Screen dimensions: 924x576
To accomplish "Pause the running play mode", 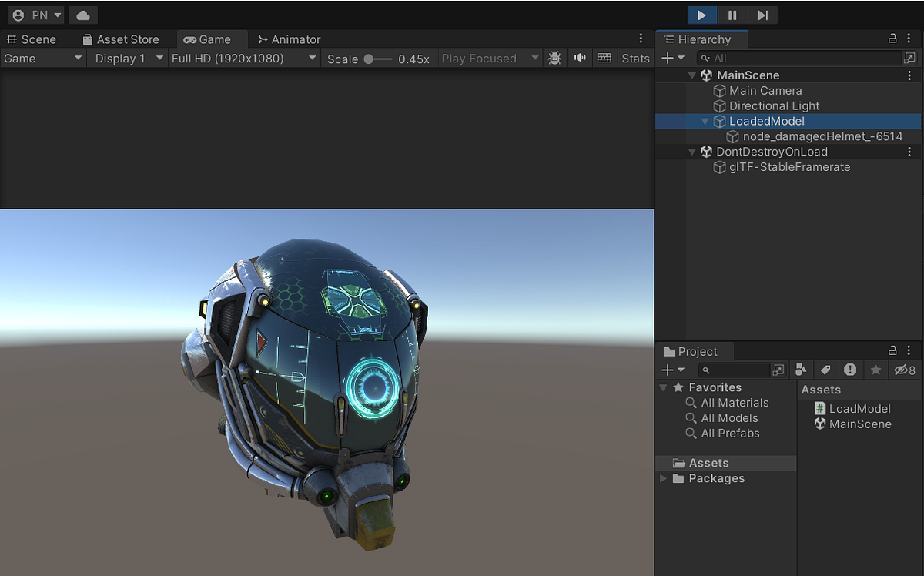I will [x=731, y=14].
